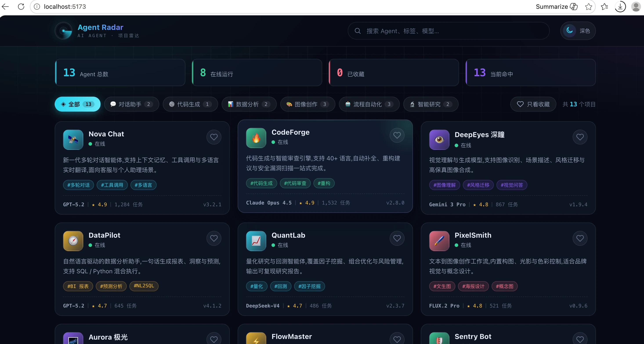Bookmark page with star icon
The image size is (644, 344).
click(588, 7)
